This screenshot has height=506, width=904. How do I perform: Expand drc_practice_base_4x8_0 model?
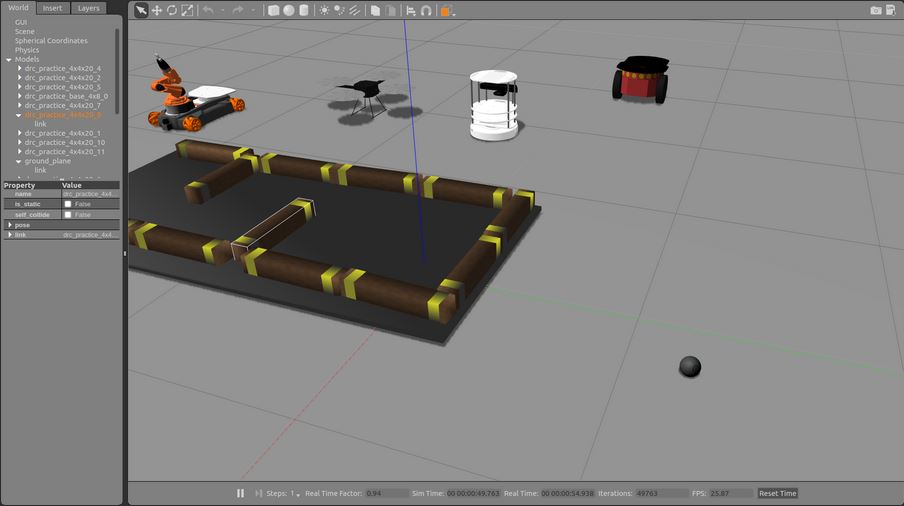[x=20, y=96]
